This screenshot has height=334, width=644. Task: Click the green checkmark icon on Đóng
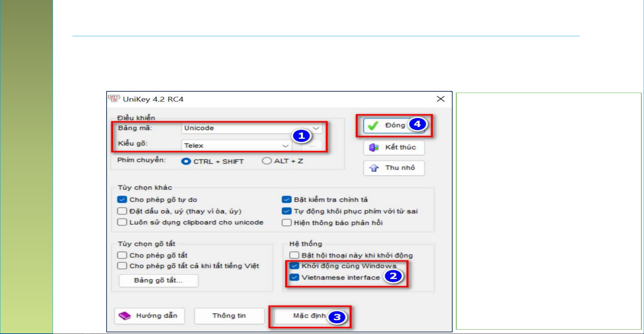point(373,126)
